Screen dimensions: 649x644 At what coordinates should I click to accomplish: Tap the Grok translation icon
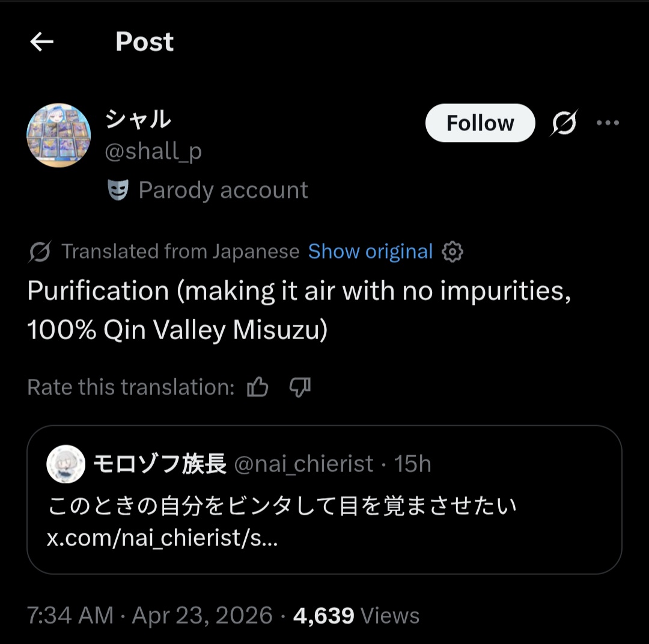(40, 252)
